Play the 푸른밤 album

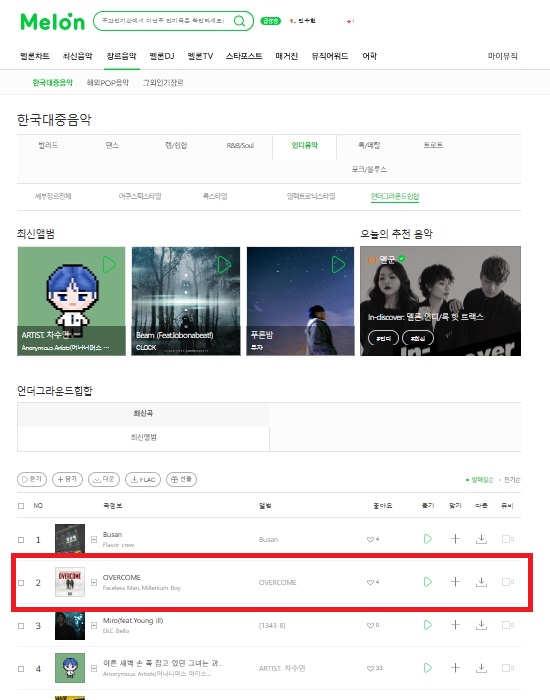[x=338, y=265]
